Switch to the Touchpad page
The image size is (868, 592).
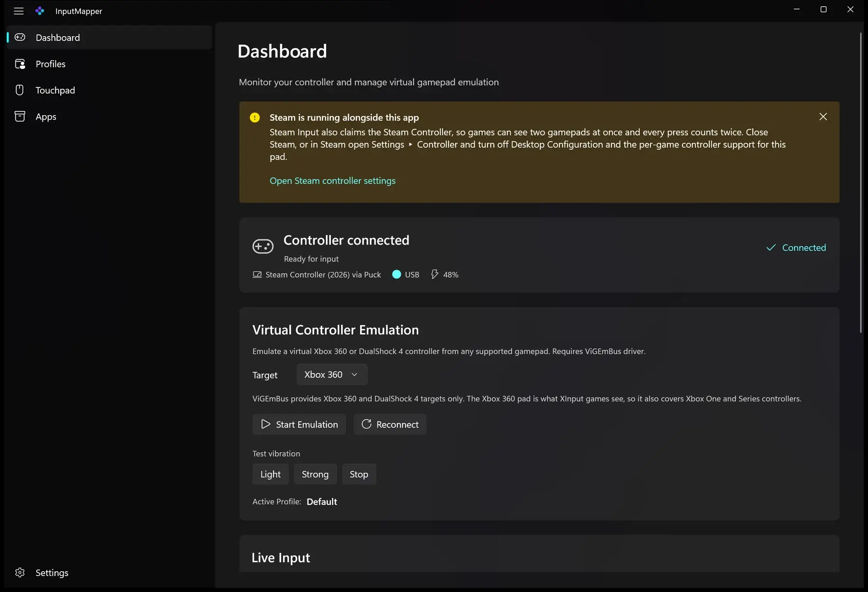coord(109,90)
